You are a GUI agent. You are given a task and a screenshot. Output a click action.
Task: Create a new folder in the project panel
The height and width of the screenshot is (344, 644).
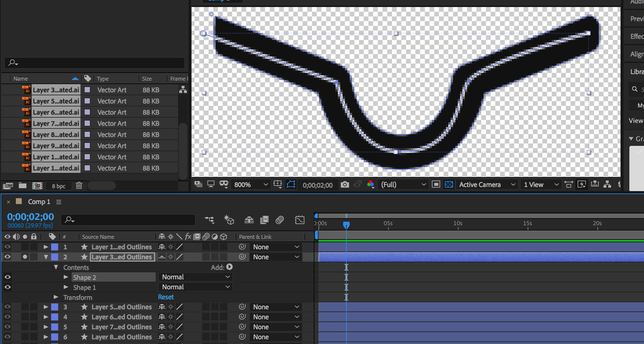coord(23,186)
